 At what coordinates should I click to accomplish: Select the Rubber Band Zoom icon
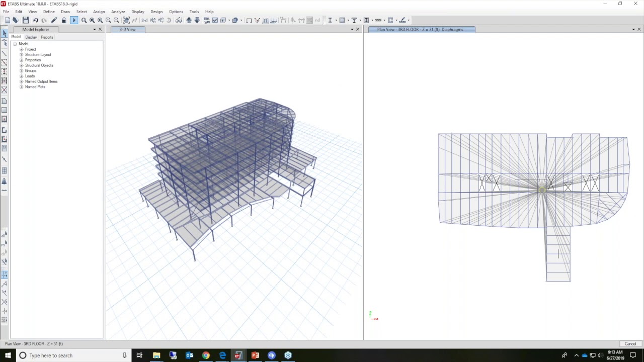84,20
